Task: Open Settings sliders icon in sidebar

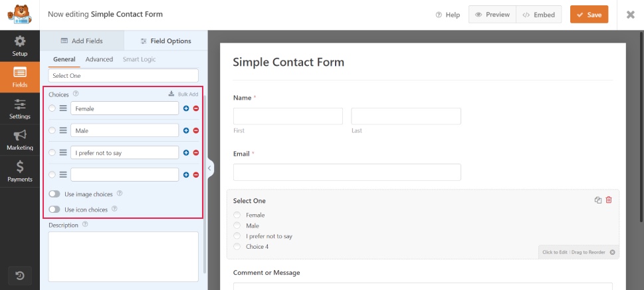Action: [20, 108]
